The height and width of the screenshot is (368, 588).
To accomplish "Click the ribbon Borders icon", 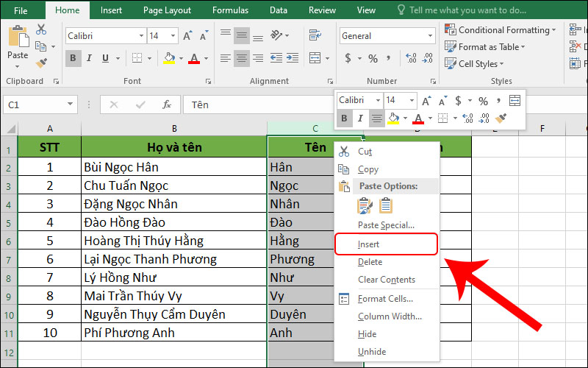I will point(137,58).
